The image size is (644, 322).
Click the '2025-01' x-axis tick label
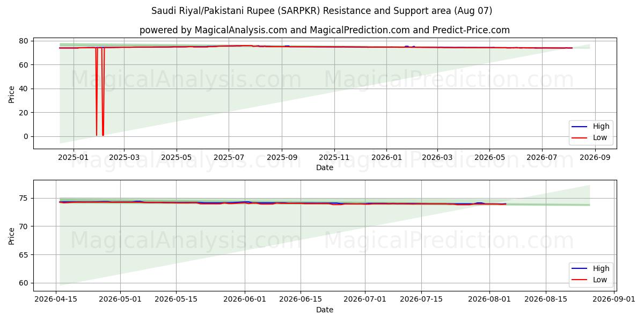click(73, 157)
